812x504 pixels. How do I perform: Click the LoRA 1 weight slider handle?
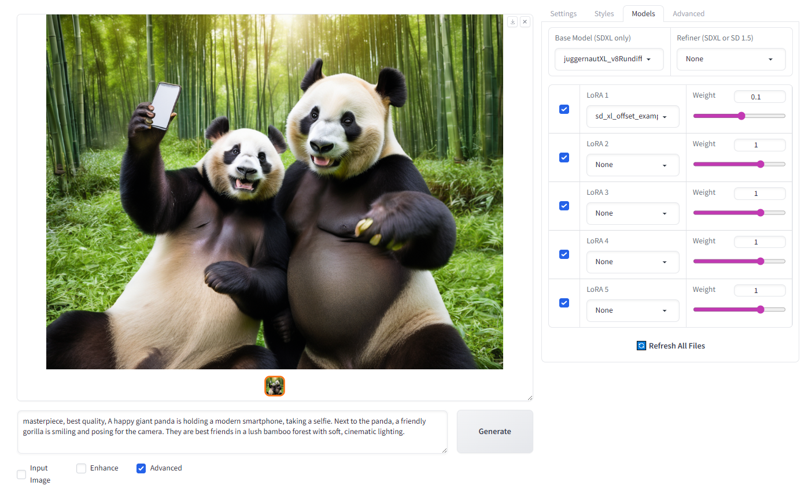click(741, 116)
